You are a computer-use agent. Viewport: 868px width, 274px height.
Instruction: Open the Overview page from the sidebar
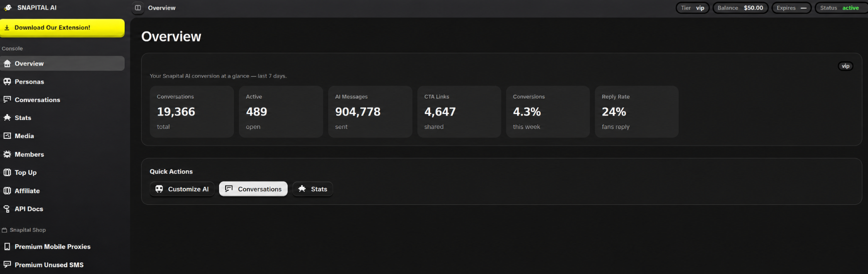62,64
